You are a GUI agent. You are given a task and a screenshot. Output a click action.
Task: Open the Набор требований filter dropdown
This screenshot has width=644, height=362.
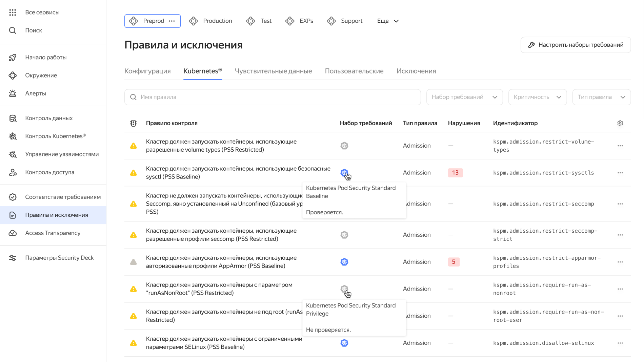coord(464,97)
